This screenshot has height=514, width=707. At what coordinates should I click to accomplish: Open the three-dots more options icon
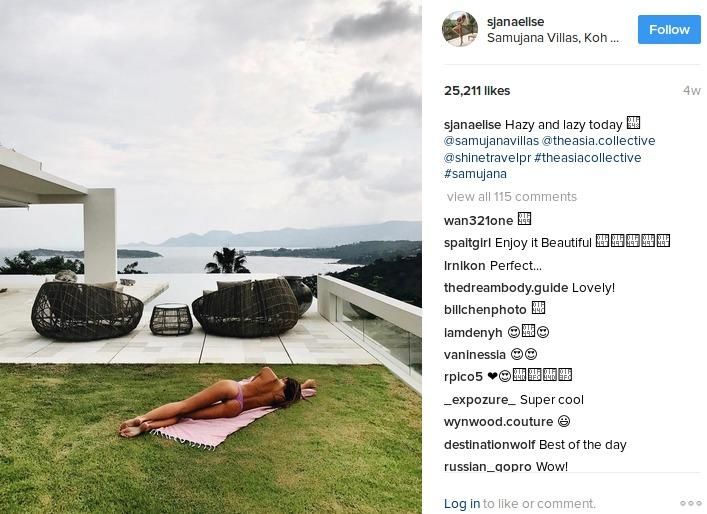pyautogui.click(x=690, y=503)
